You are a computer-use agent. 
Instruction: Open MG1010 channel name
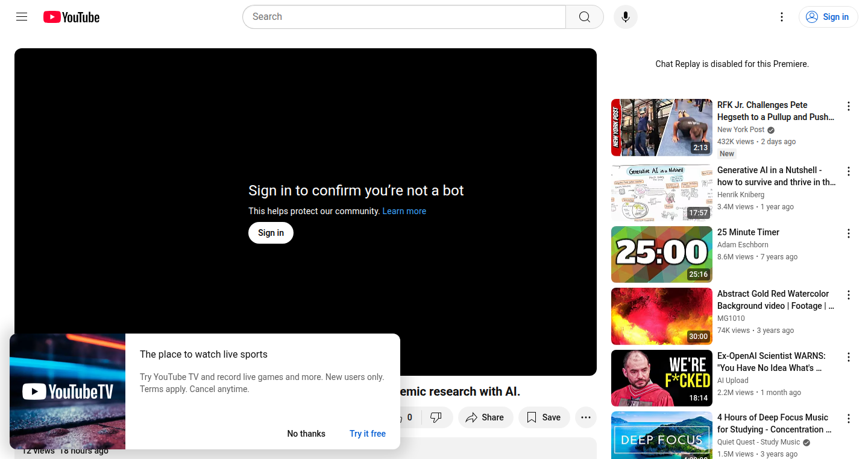(x=731, y=318)
